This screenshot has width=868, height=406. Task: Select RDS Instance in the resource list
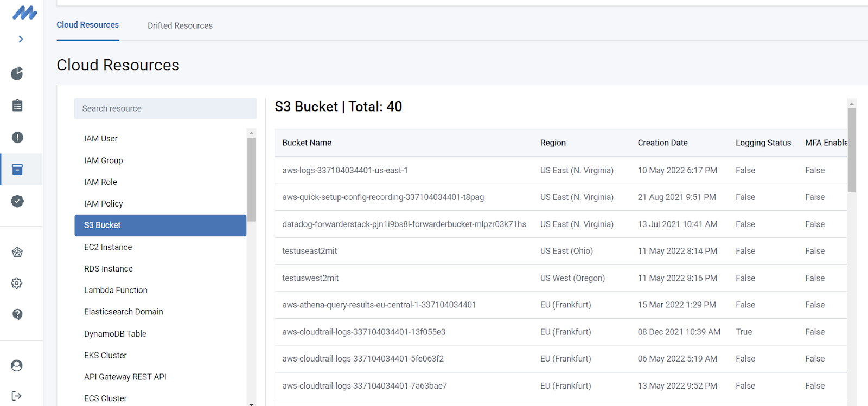108,269
